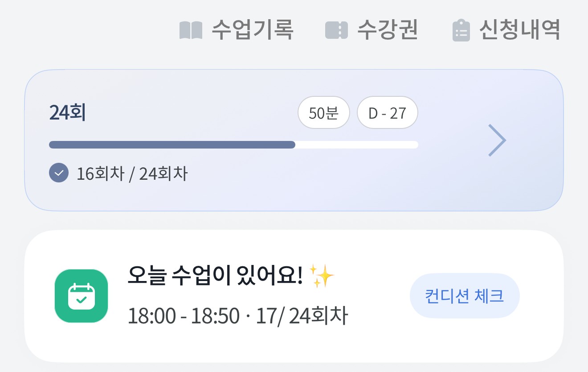Click the clipboard icon beside 신청내역
Viewport: 588px width, 372px height.
(461, 30)
